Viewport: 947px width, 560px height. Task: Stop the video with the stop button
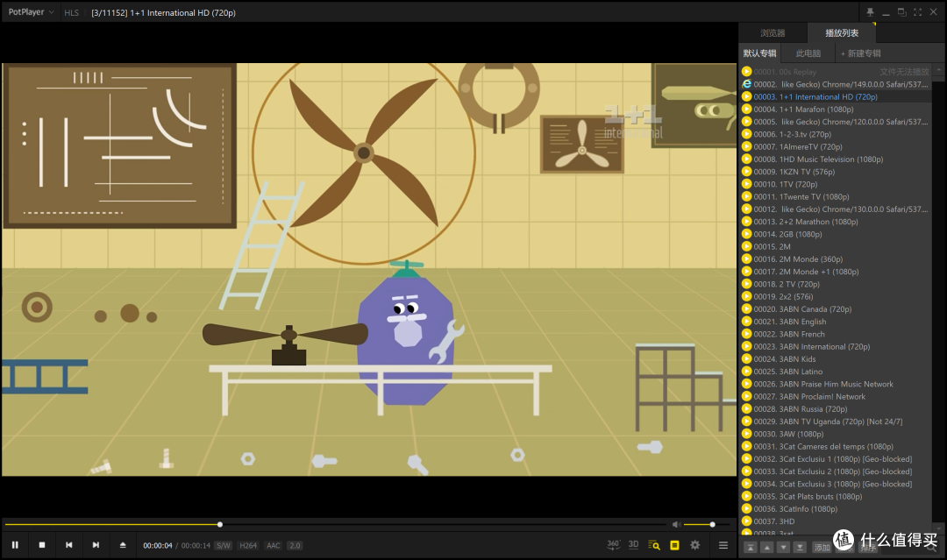pyautogui.click(x=42, y=545)
